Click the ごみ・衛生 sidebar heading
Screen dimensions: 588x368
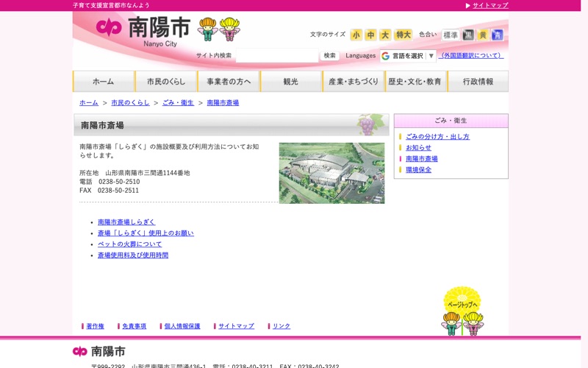[x=451, y=121]
